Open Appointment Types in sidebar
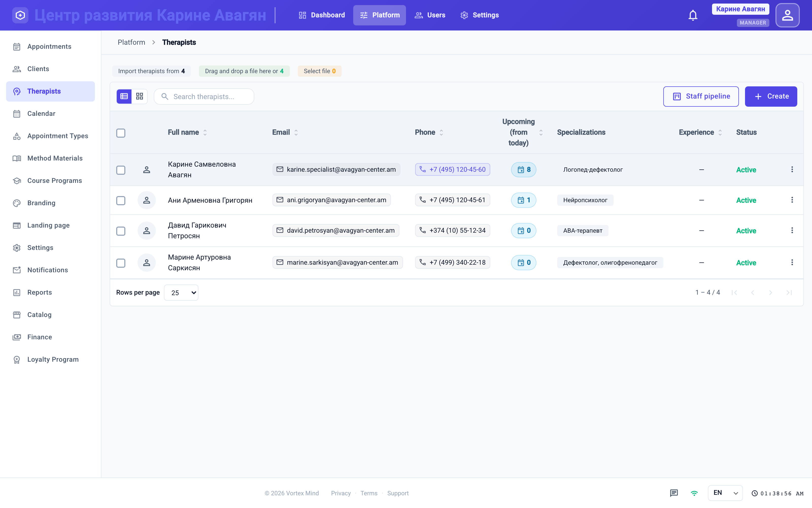 (50, 136)
